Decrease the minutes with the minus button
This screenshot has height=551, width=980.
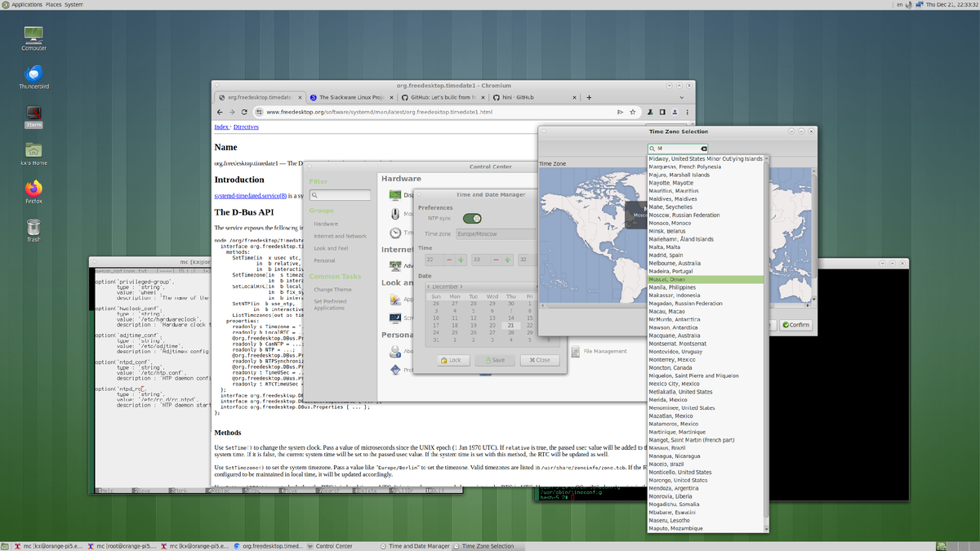pos(496,260)
